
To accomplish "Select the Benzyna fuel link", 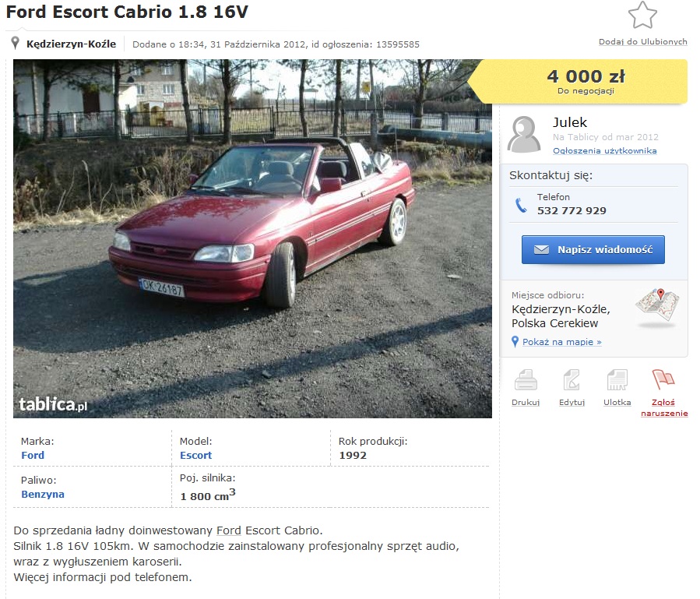I will pos(42,494).
